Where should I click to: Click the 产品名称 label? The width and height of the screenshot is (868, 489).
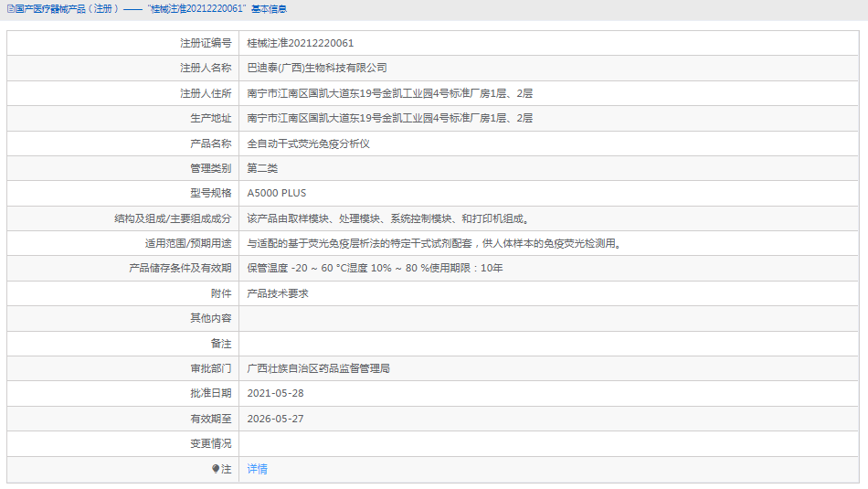[211, 144]
